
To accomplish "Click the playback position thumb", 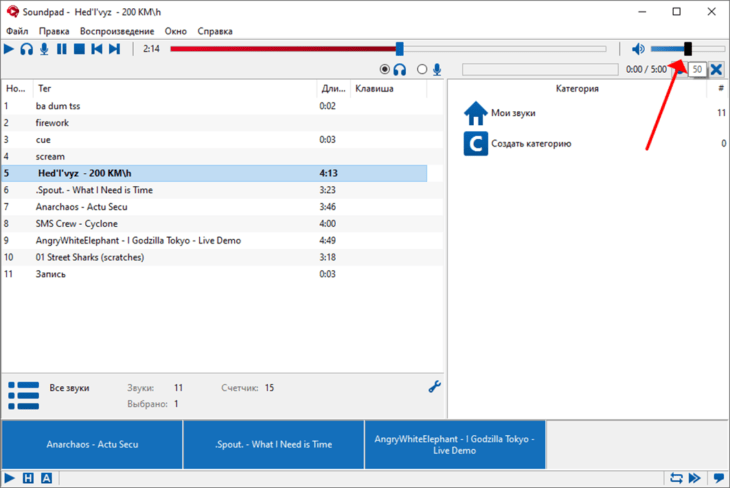I will tap(399, 48).
